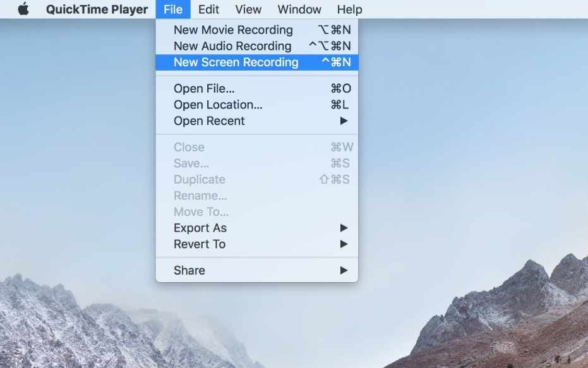The image size is (588, 368).
Task: Select Export As menu entry
Action: coord(200,228)
